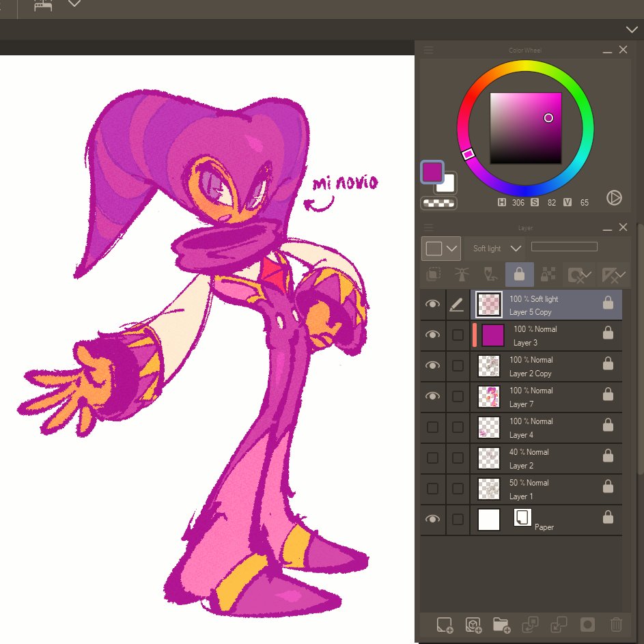Viewport: 644px width, 644px height.
Task: Select Layer 3 purple thumbnail
Action: 492,335
